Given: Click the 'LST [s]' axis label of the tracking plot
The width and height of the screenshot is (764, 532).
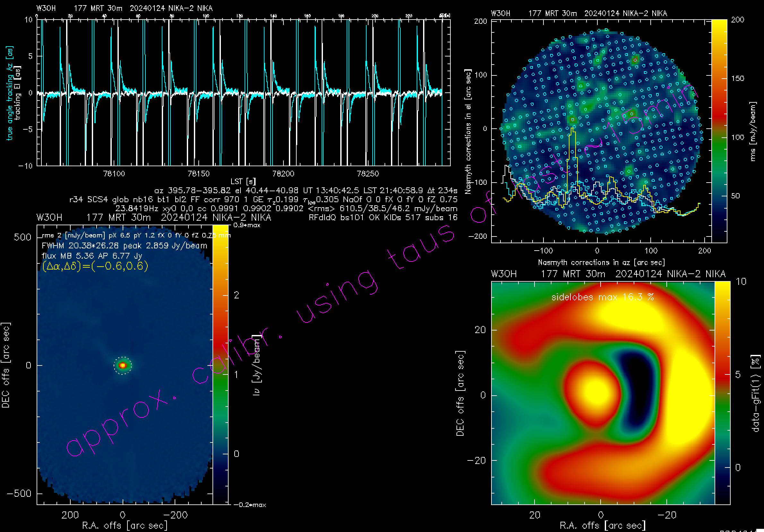Looking at the screenshot, I should [243, 181].
